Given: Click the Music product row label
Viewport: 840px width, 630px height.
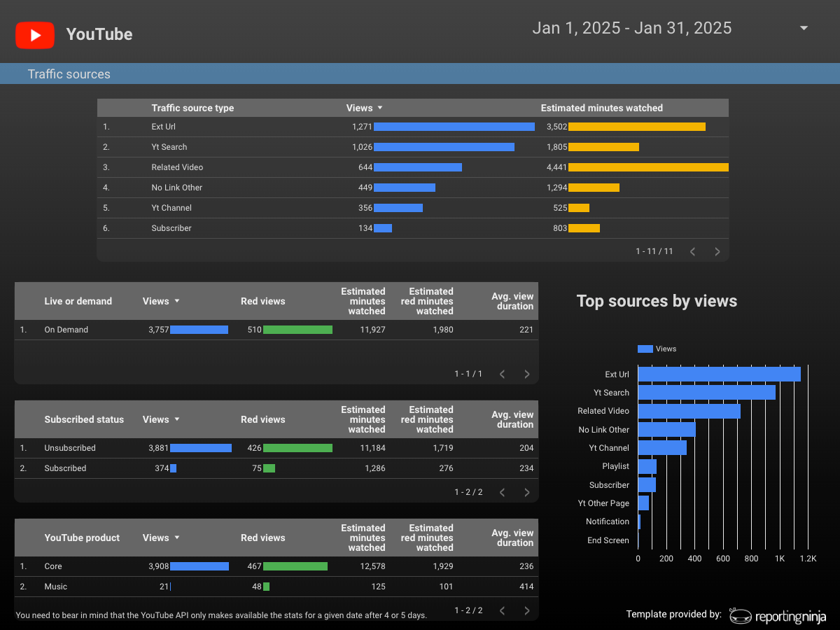Looking at the screenshot, I should point(56,587).
